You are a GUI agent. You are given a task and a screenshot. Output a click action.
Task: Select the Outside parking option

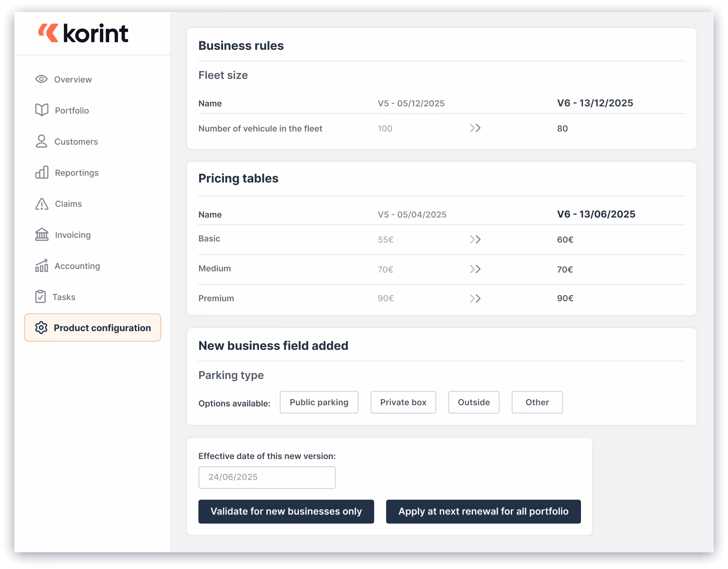pyautogui.click(x=473, y=402)
